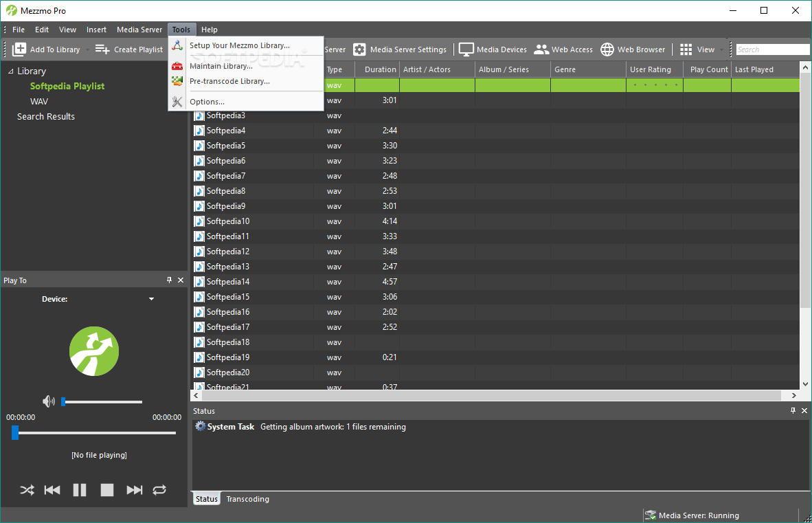This screenshot has width=812, height=523.
Task: Choose Maintain Library menu entry
Action: click(x=246, y=66)
